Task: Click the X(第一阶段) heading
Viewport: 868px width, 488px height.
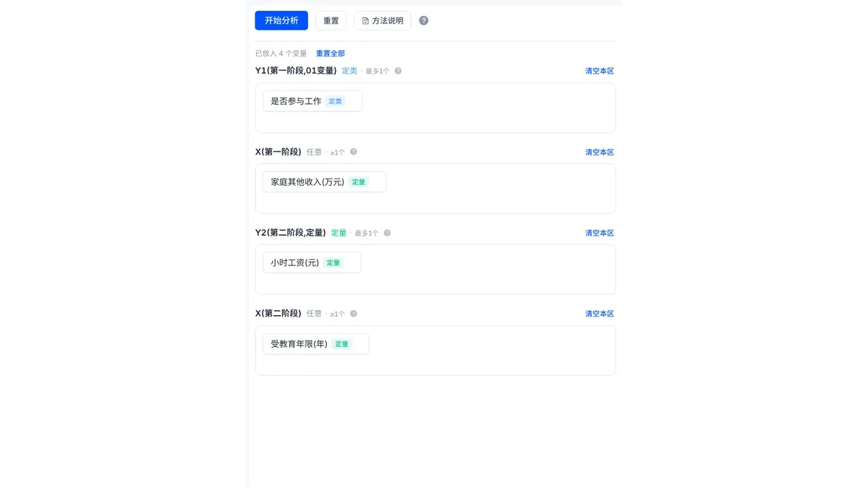Action: pyautogui.click(x=278, y=152)
